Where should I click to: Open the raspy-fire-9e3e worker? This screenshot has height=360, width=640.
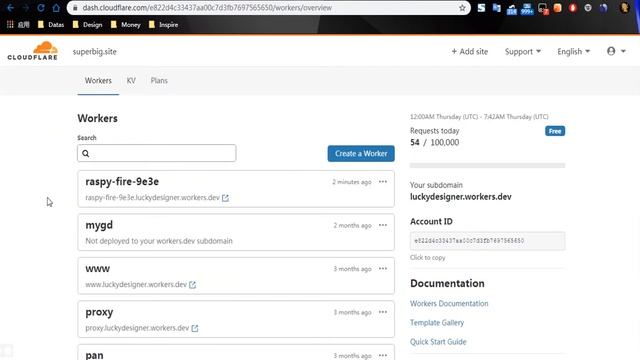tap(122, 182)
